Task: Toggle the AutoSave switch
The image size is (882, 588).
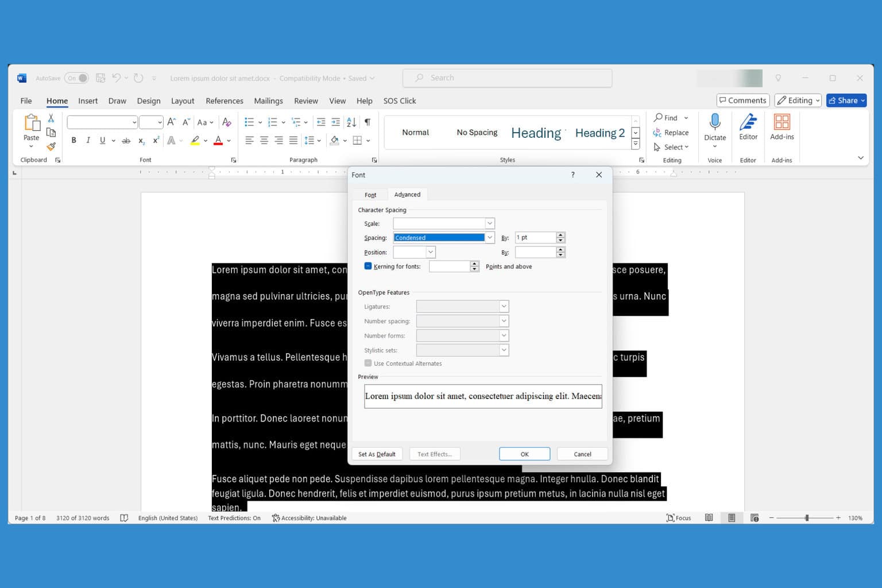Action: tap(76, 78)
